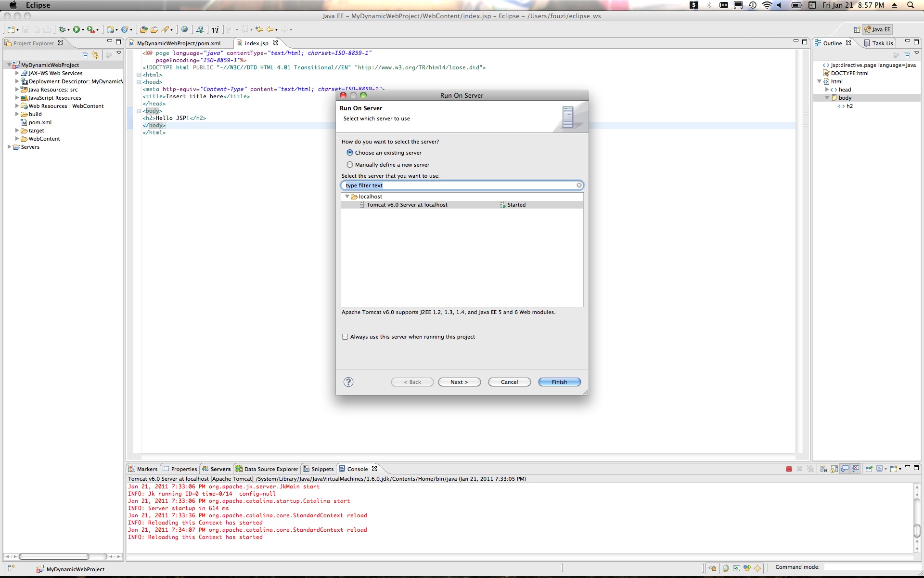
Task: Open Data Source Explorer tab
Action: pos(267,469)
